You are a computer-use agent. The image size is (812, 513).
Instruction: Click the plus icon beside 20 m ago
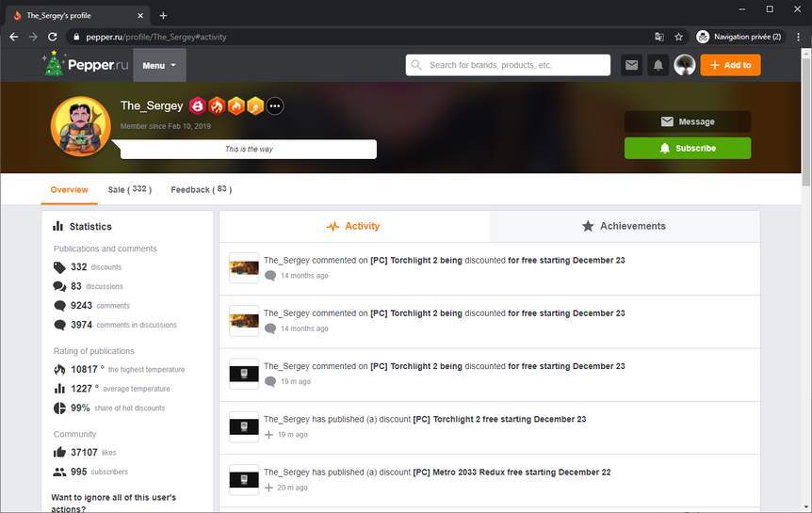[268, 488]
